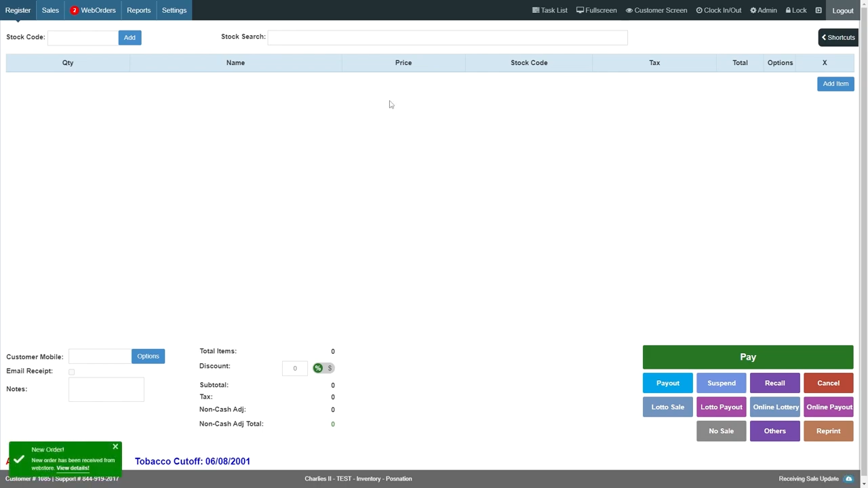Enter Fullscreen mode
Viewport: 868px width, 488px height.
point(596,10)
